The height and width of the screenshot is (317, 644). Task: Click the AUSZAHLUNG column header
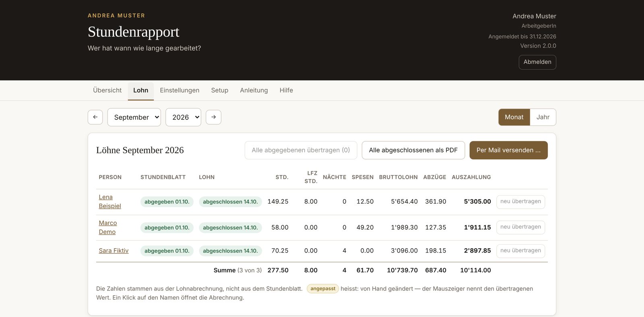pos(471,177)
